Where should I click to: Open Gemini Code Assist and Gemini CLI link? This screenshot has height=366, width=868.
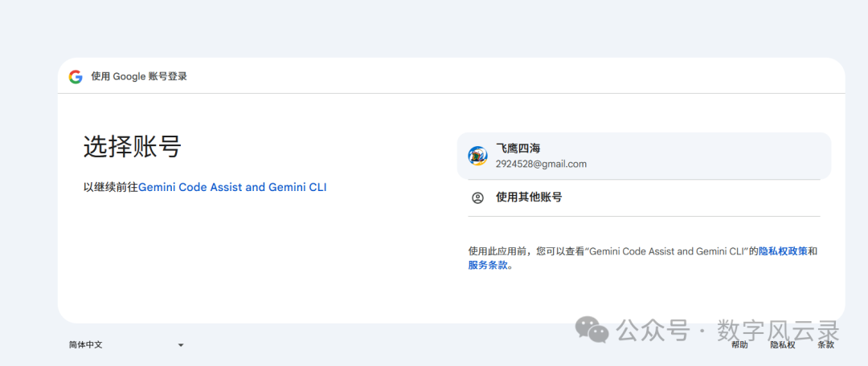point(232,188)
